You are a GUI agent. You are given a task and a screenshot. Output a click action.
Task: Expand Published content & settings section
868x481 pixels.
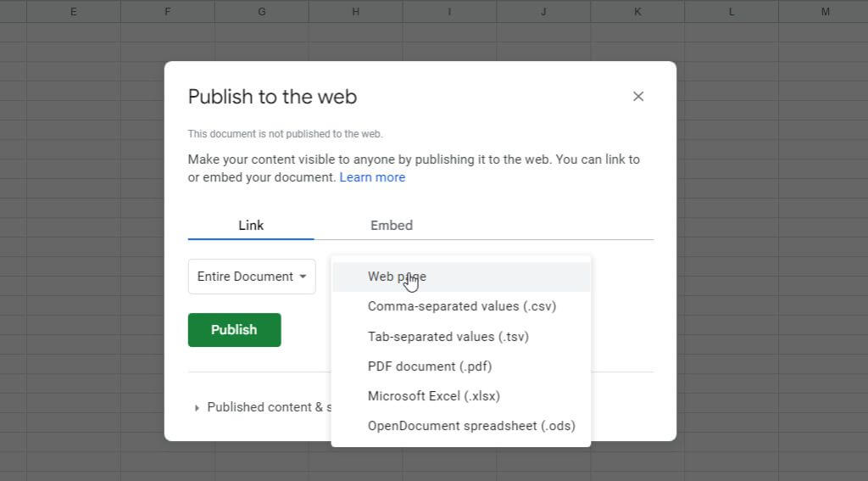259,407
